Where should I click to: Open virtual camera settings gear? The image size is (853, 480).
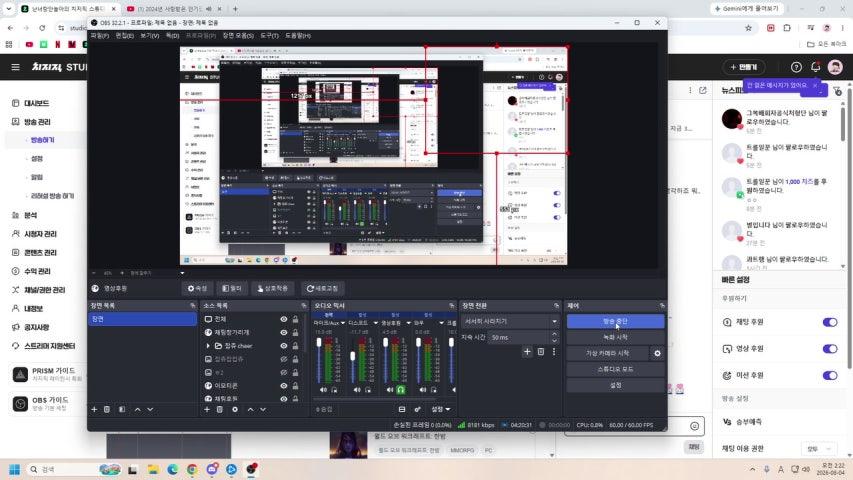point(657,353)
